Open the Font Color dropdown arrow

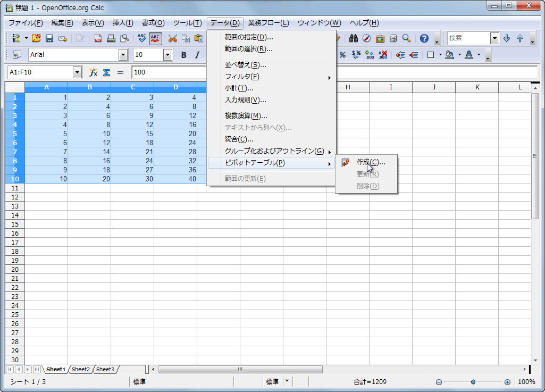pyautogui.click(x=479, y=55)
